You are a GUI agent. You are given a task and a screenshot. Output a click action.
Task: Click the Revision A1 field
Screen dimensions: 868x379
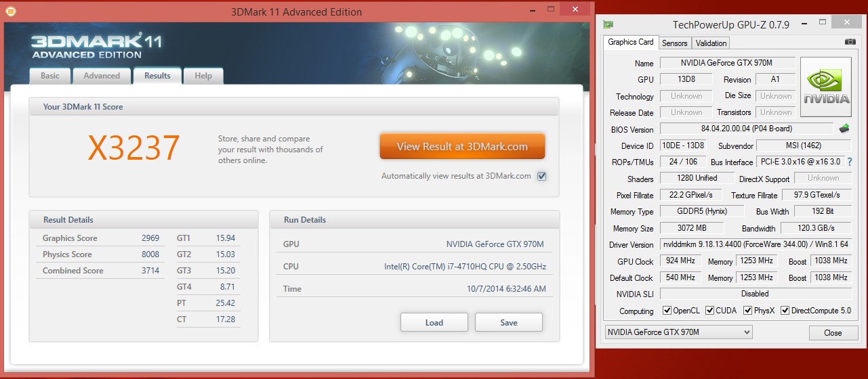point(775,79)
